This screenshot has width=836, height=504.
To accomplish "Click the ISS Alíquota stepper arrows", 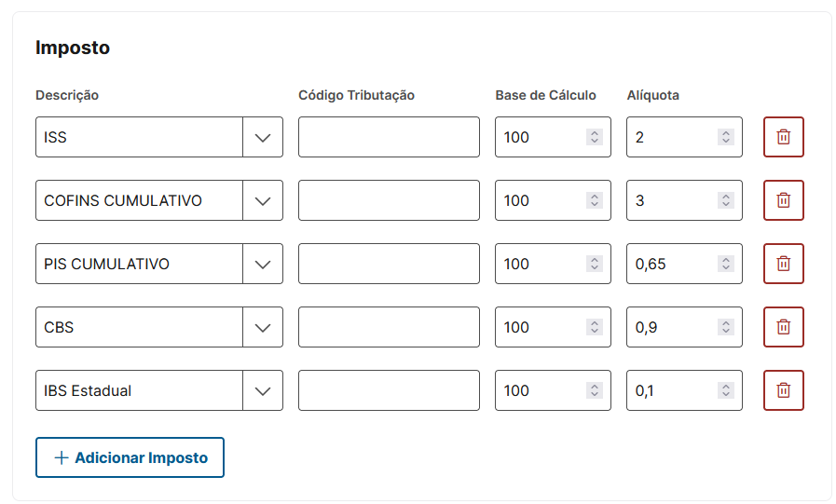I will [x=726, y=137].
